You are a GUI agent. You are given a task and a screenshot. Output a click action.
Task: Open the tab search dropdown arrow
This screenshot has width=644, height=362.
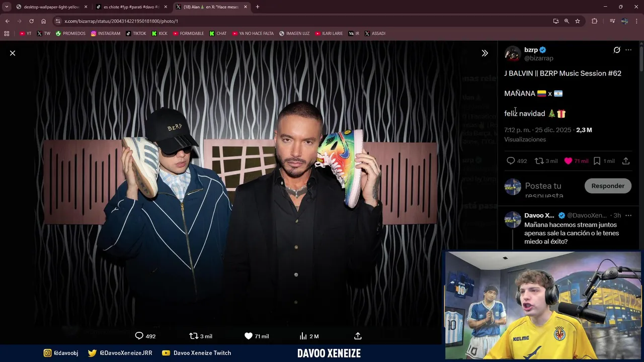click(7, 7)
